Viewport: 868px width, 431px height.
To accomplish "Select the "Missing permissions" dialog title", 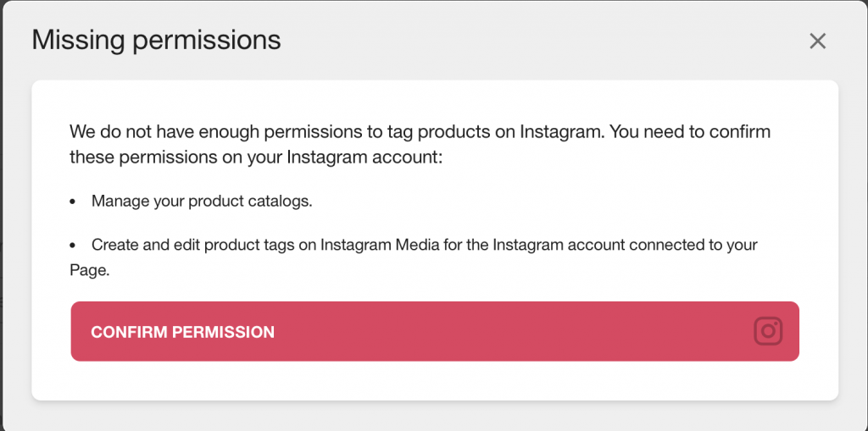I will [156, 41].
